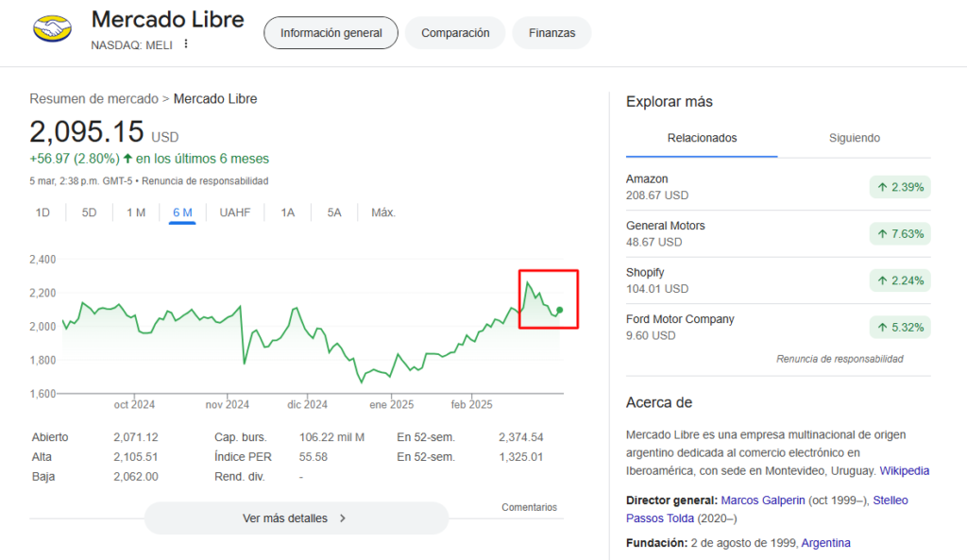Select the Información general tab
Screen dimensions: 967x560
tap(331, 33)
